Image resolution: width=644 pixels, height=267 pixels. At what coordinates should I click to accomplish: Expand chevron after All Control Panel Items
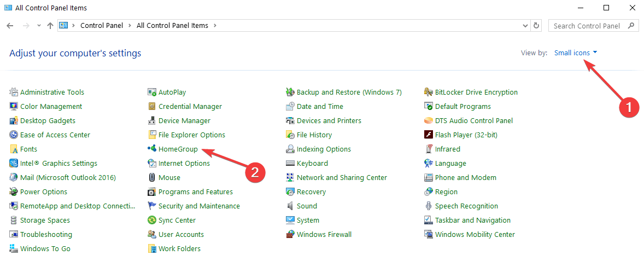tap(215, 26)
